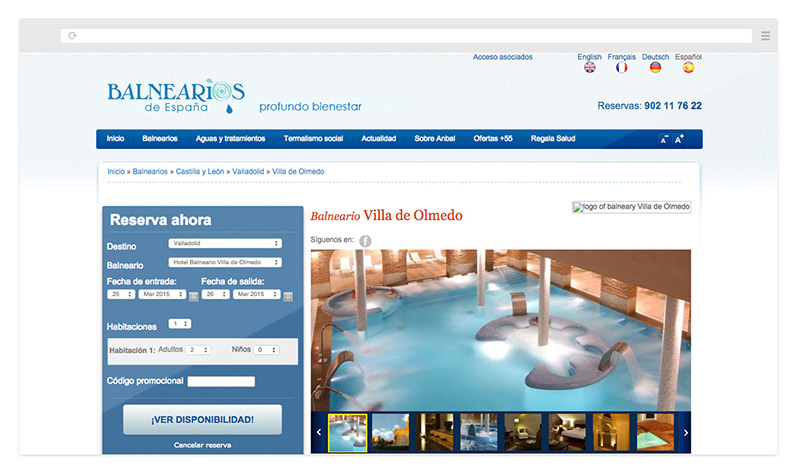Open the entry month dropdown Mar 2015

(x=162, y=294)
